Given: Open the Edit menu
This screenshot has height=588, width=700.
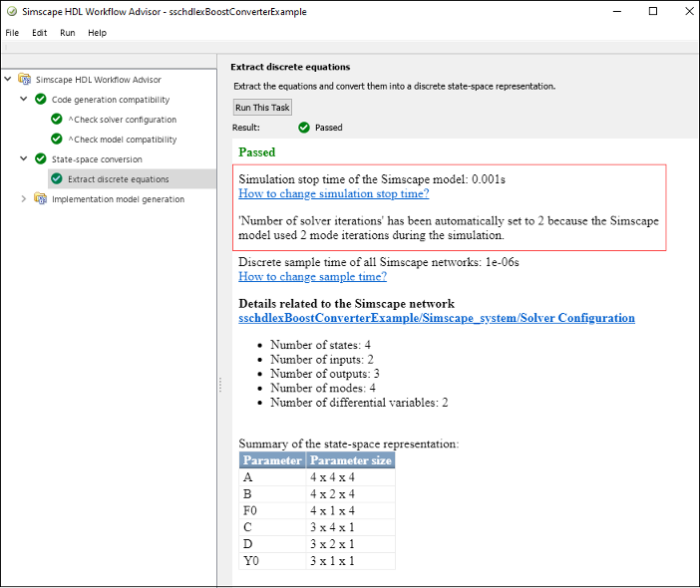Looking at the screenshot, I should (x=39, y=33).
